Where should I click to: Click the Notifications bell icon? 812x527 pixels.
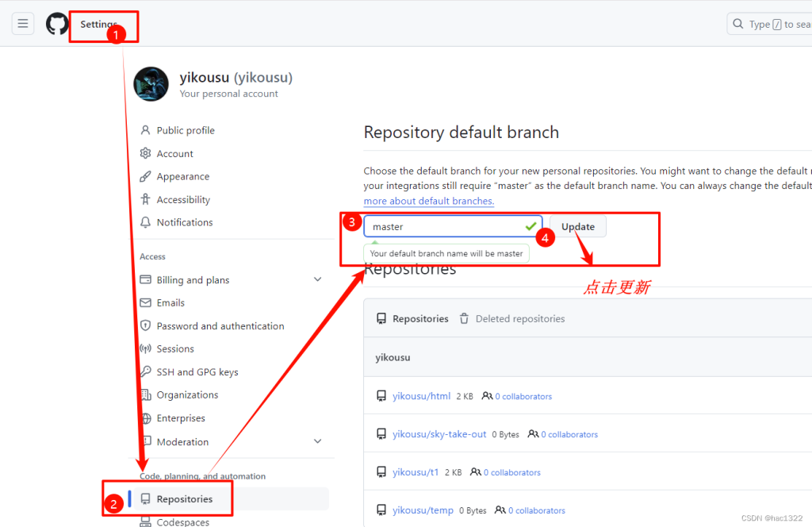click(145, 222)
